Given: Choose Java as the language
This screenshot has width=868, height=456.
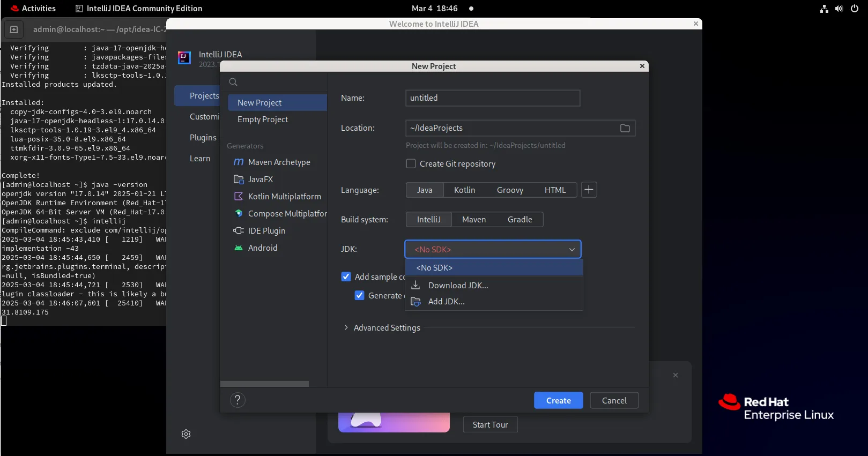Looking at the screenshot, I should click(425, 190).
